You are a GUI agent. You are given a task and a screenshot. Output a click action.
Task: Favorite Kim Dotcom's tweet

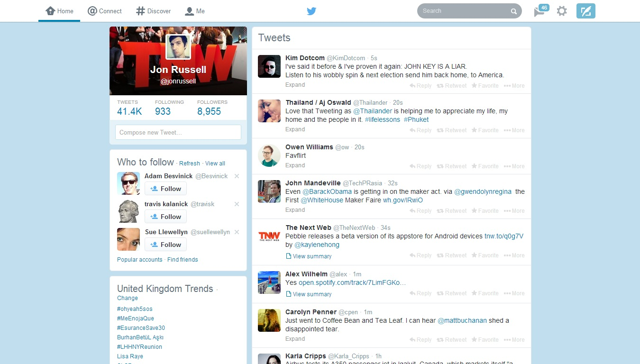click(485, 86)
